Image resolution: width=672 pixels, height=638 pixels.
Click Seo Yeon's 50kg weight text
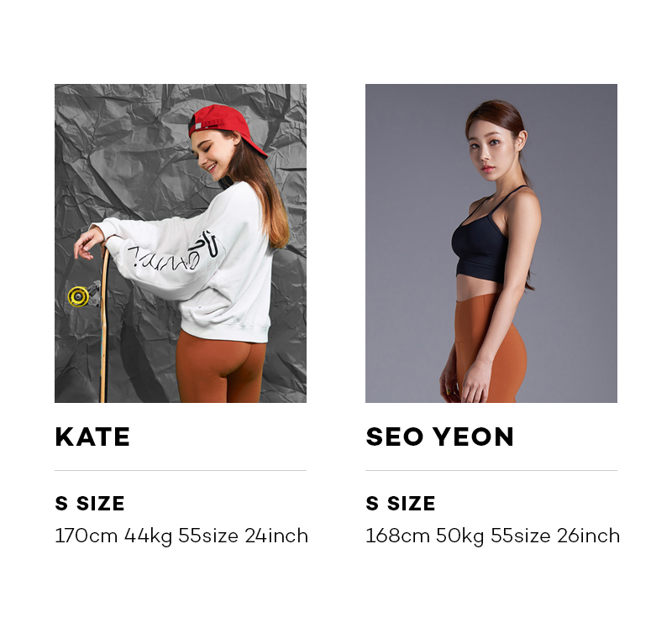point(459,537)
